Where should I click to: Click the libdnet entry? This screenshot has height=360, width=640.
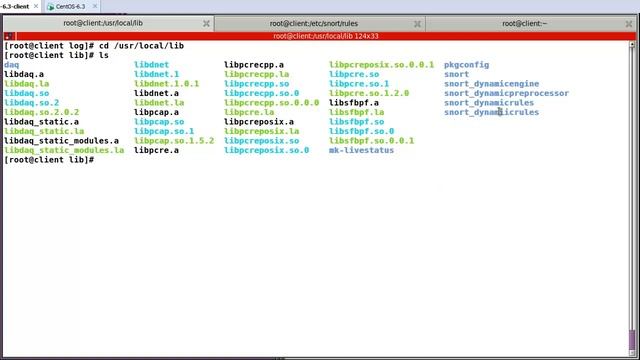[151, 64]
